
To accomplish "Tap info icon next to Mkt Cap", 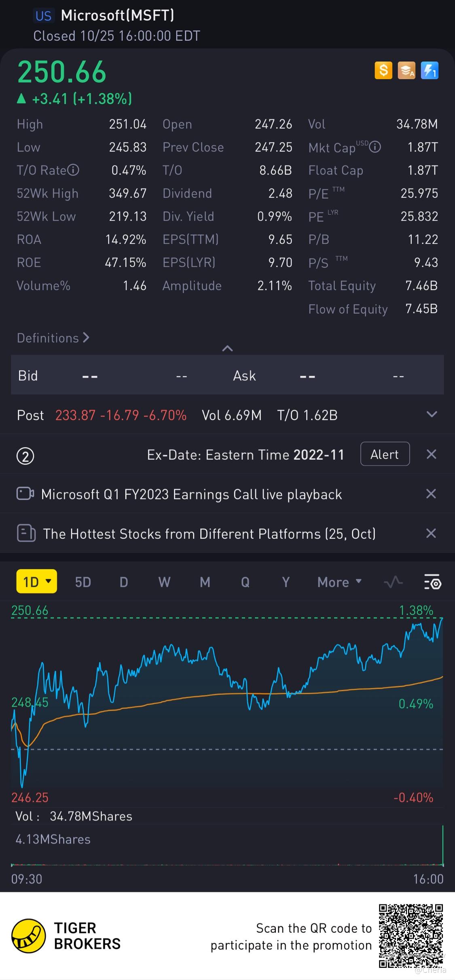I will (375, 147).
